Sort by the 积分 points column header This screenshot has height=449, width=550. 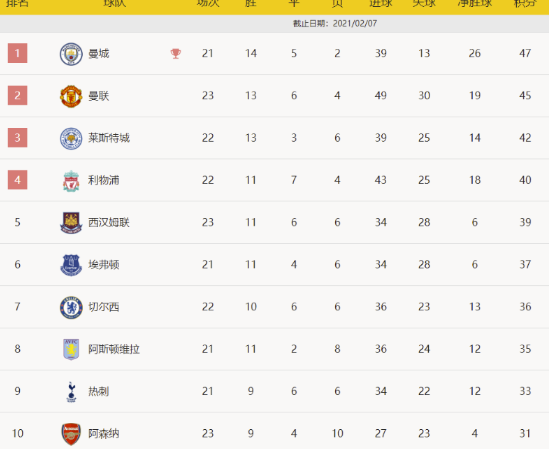coord(525,4)
